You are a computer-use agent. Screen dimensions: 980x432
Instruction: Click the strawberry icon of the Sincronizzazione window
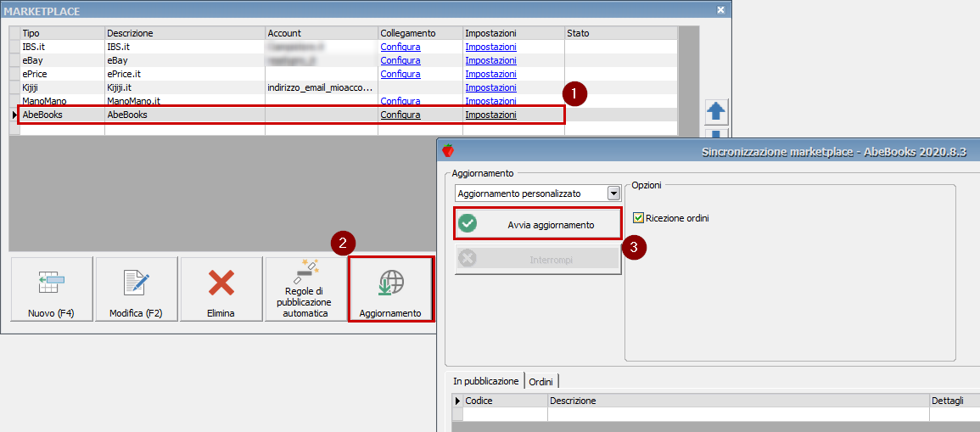447,151
